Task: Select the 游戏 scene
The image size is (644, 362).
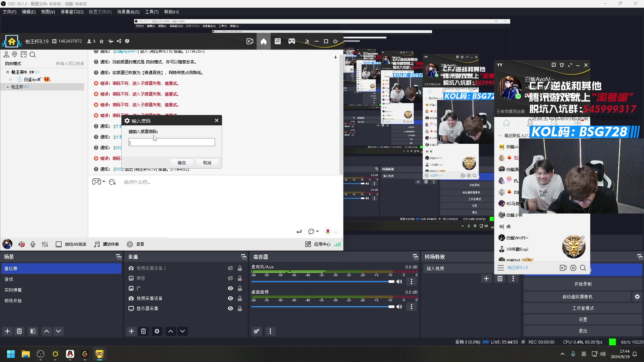Action: click(61, 279)
